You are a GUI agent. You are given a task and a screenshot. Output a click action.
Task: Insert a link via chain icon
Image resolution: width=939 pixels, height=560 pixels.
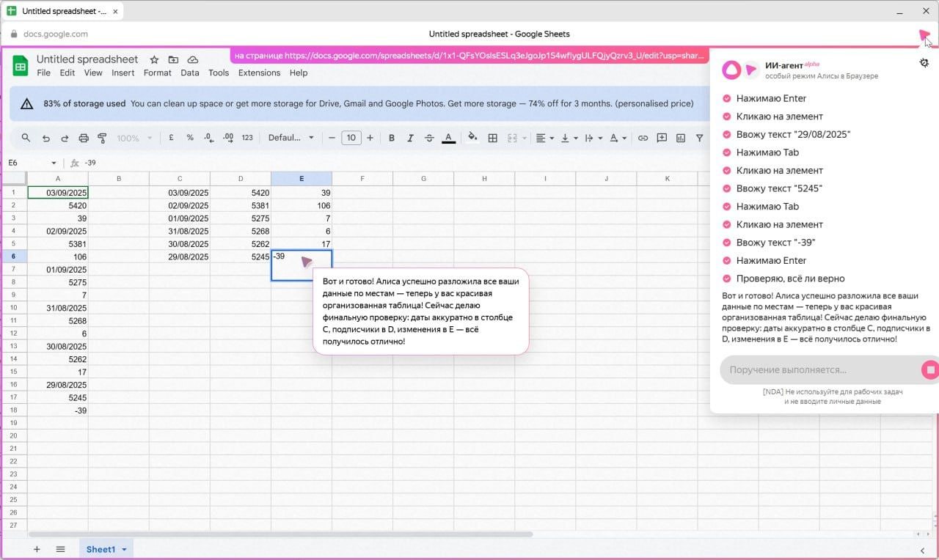pyautogui.click(x=643, y=138)
